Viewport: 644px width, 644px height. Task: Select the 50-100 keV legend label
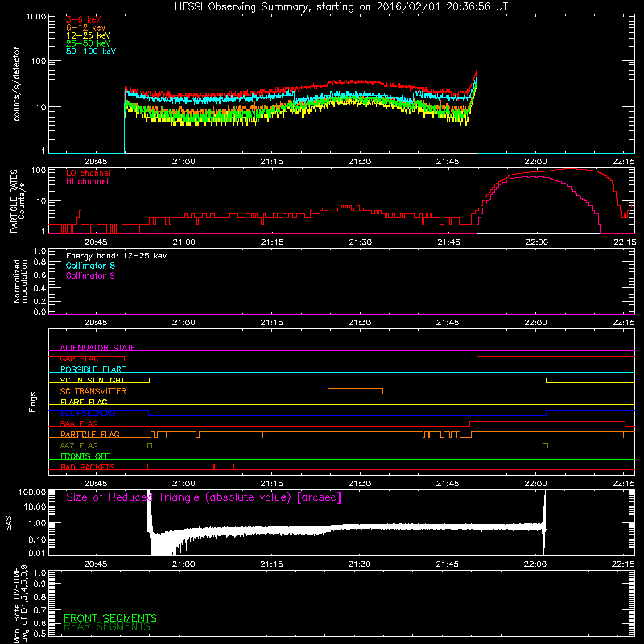pyautogui.click(x=91, y=52)
